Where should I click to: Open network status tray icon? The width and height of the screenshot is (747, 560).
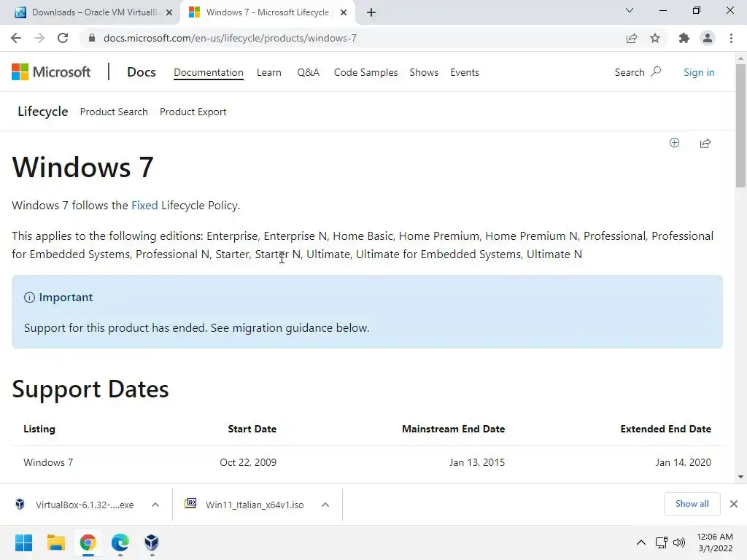coord(661,542)
